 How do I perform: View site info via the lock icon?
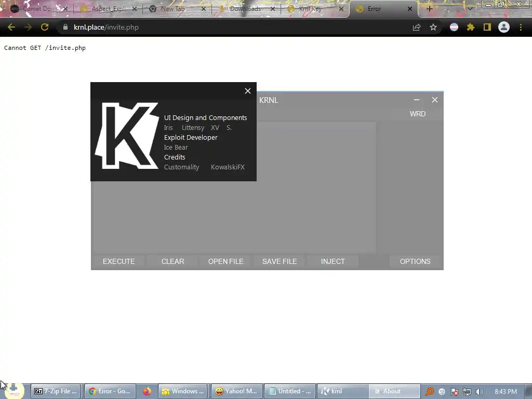tap(65, 27)
